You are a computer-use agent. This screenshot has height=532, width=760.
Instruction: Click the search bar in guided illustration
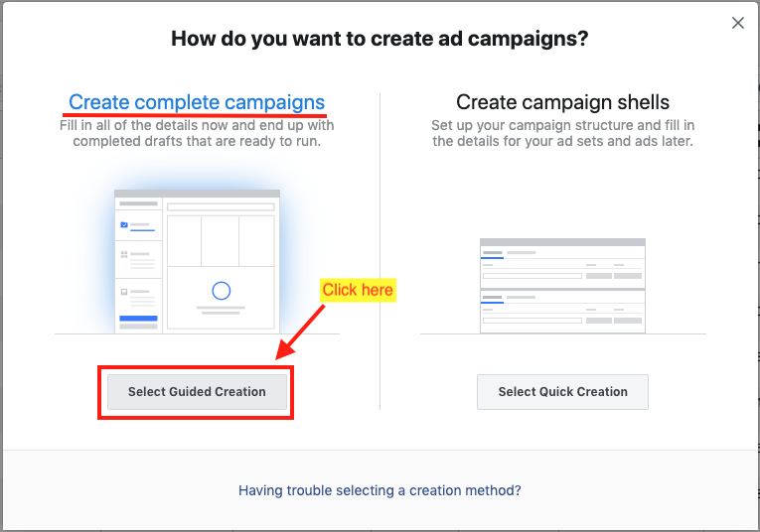[x=221, y=207]
